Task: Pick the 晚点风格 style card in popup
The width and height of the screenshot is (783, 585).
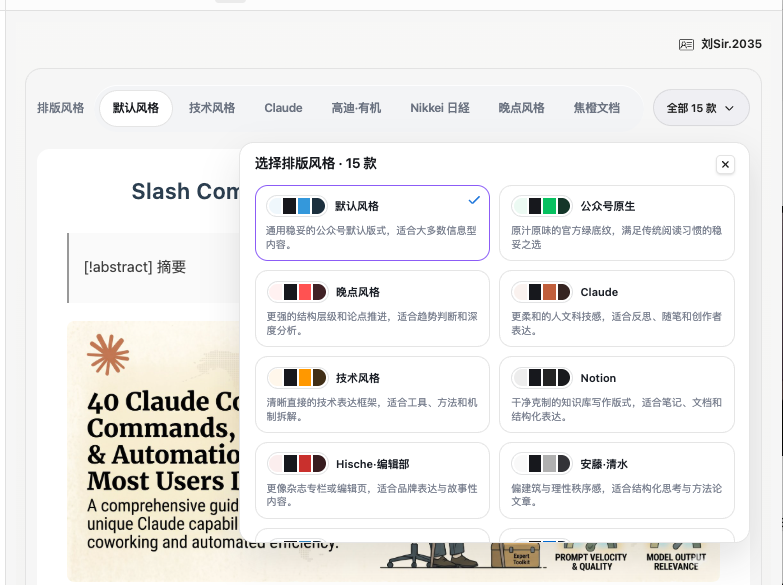Action: [373, 309]
